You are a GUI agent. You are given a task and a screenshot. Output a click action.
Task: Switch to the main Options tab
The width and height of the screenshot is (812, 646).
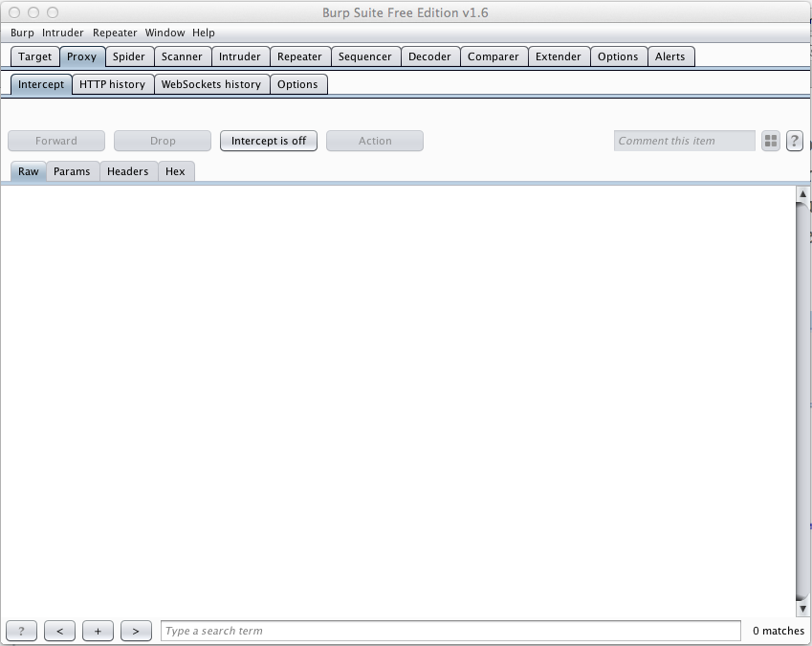point(618,56)
